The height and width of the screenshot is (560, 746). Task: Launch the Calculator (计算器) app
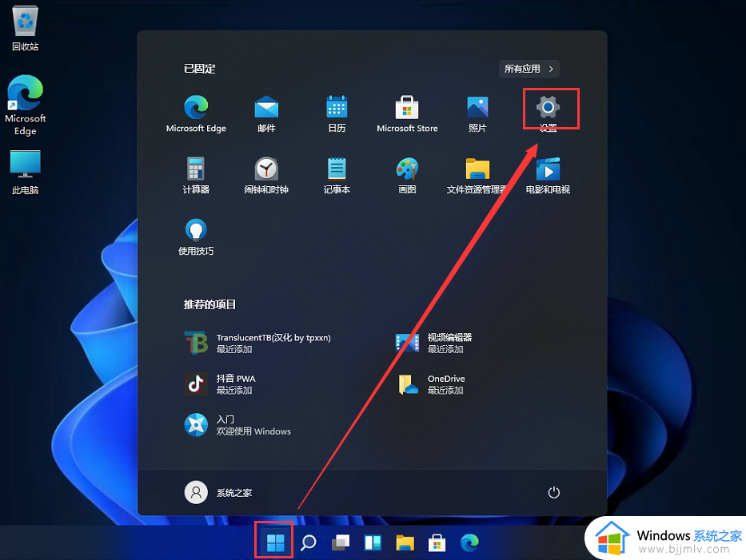196,175
